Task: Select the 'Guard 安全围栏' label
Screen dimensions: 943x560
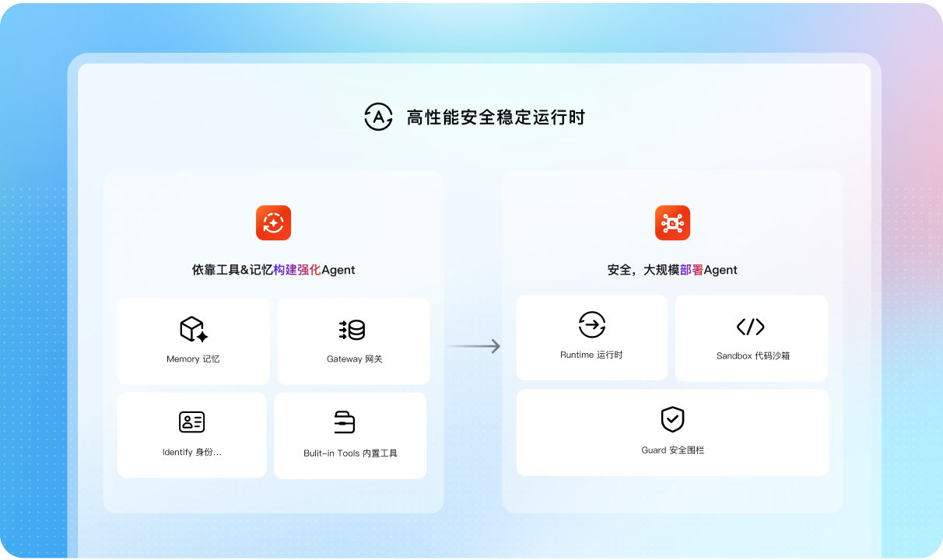Action: (x=672, y=450)
